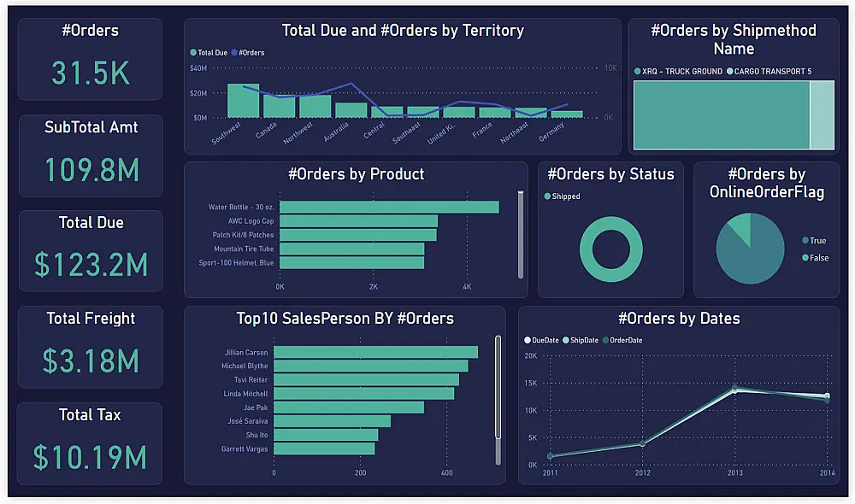
Task: Select Linda Mitchell's bar
Action: 363,394
